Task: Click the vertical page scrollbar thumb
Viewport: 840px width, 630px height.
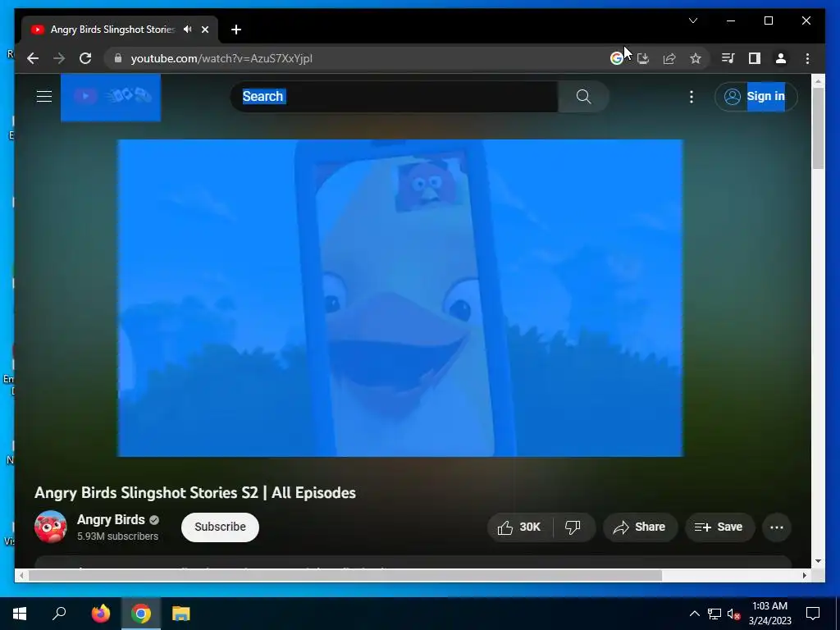Action: [x=818, y=128]
